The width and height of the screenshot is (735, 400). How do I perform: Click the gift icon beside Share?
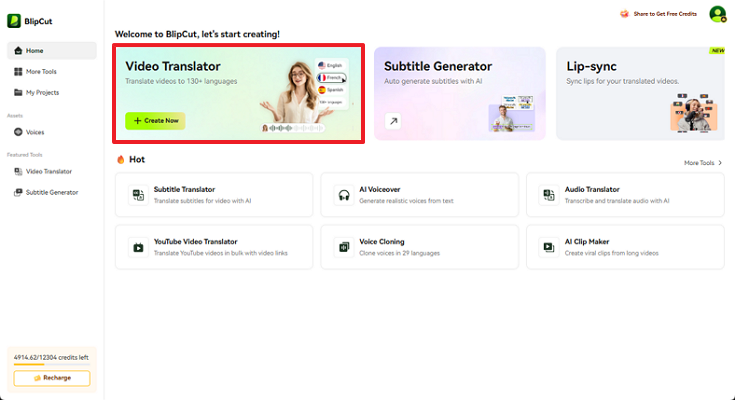click(x=625, y=14)
